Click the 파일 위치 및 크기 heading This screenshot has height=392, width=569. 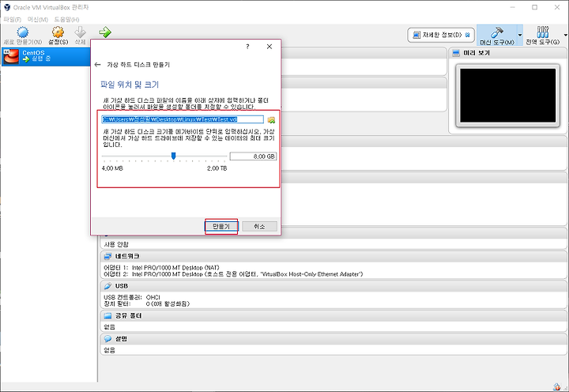tap(130, 85)
